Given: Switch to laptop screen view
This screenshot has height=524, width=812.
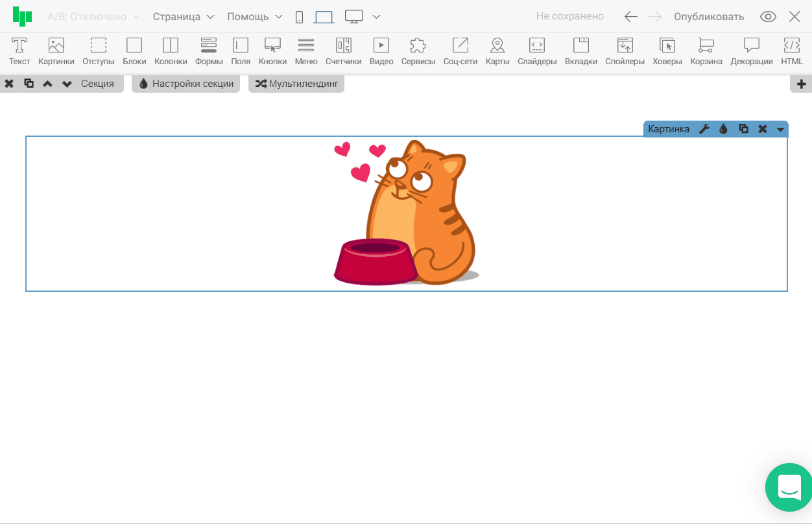Looking at the screenshot, I should [324, 17].
